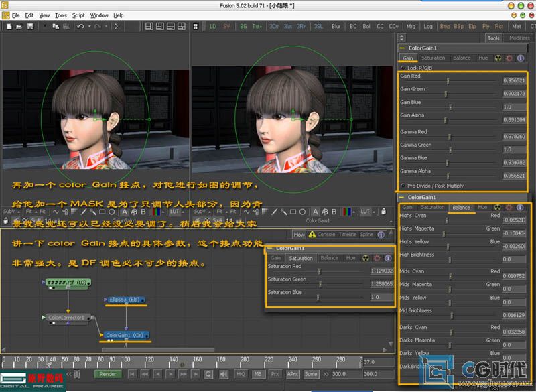Choose the first view layout icon
The height and width of the screenshot is (392, 536).
[x=149, y=27]
